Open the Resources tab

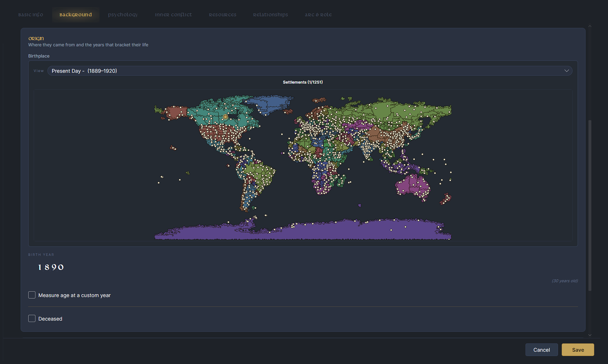tap(222, 15)
